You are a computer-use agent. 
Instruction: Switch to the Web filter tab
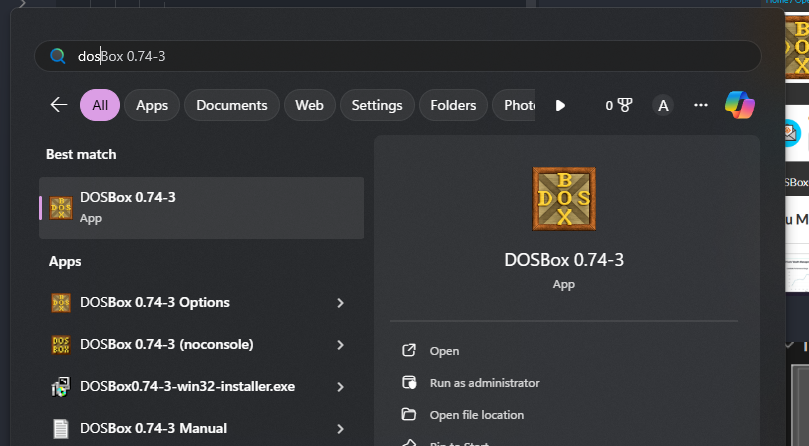(x=309, y=105)
